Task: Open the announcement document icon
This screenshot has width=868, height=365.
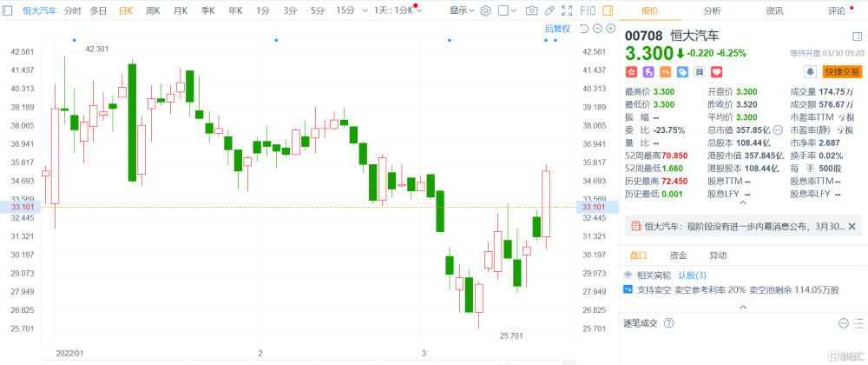Action: (635, 227)
